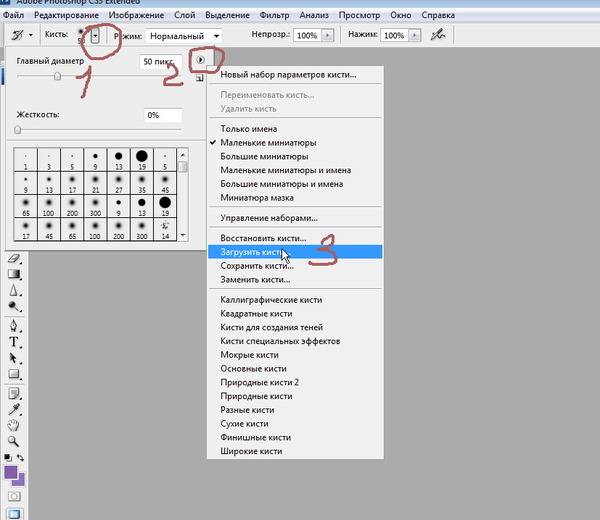Change the screen mode

pos(14,514)
